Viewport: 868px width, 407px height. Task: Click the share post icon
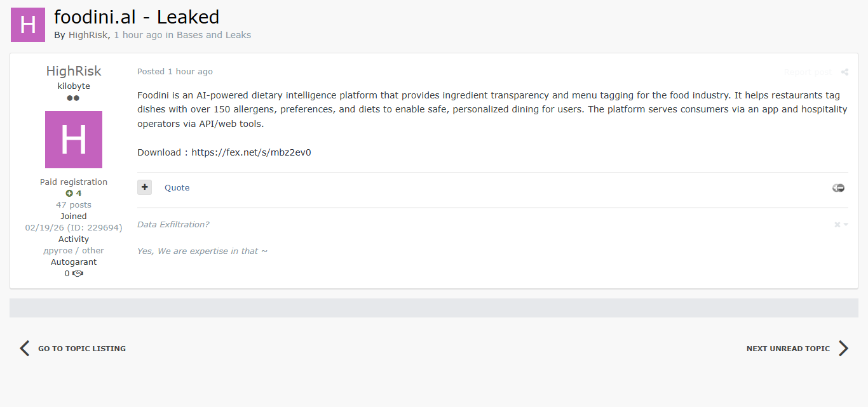pos(844,72)
